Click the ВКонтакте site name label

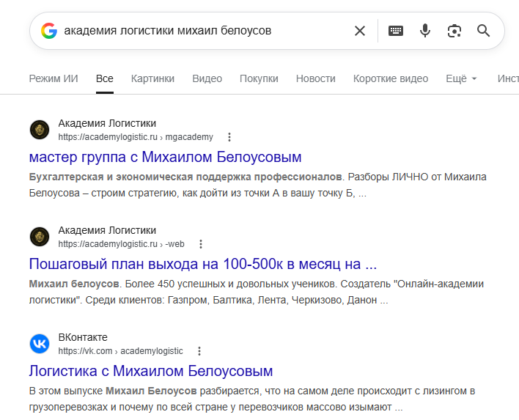pos(83,337)
